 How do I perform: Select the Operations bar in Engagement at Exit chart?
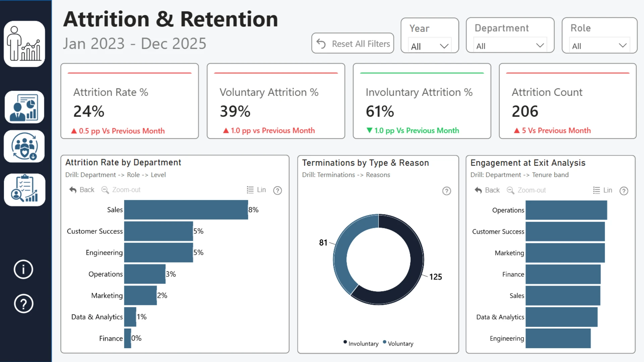coord(566,210)
